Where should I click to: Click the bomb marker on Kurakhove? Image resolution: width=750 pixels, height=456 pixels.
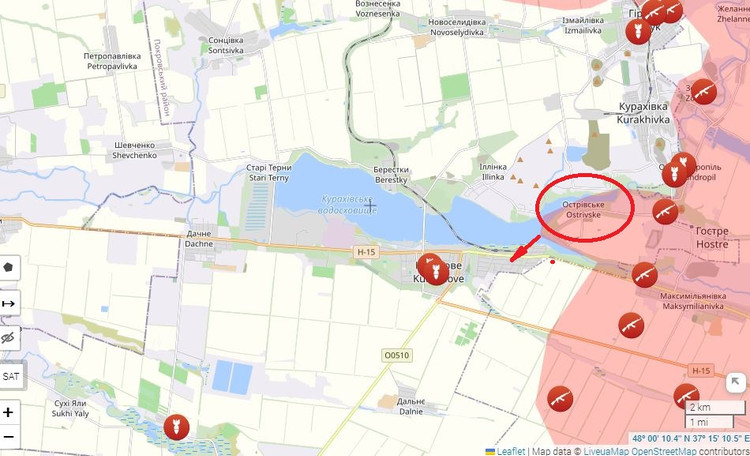[x=436, y=272]
